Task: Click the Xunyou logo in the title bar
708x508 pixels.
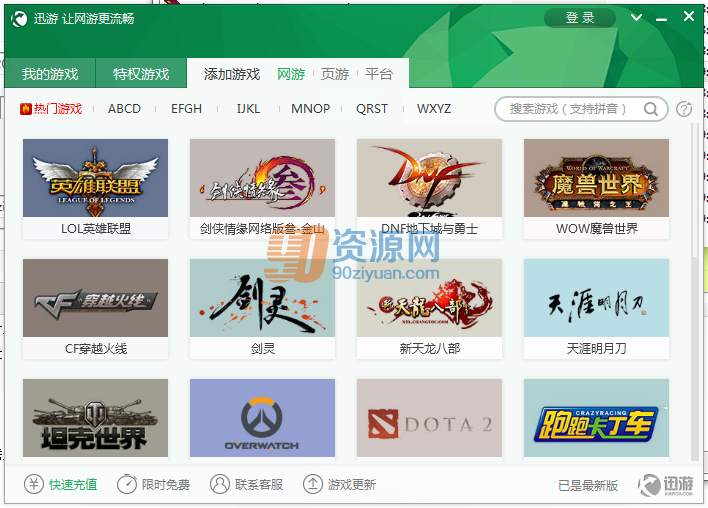Action: 19,19
